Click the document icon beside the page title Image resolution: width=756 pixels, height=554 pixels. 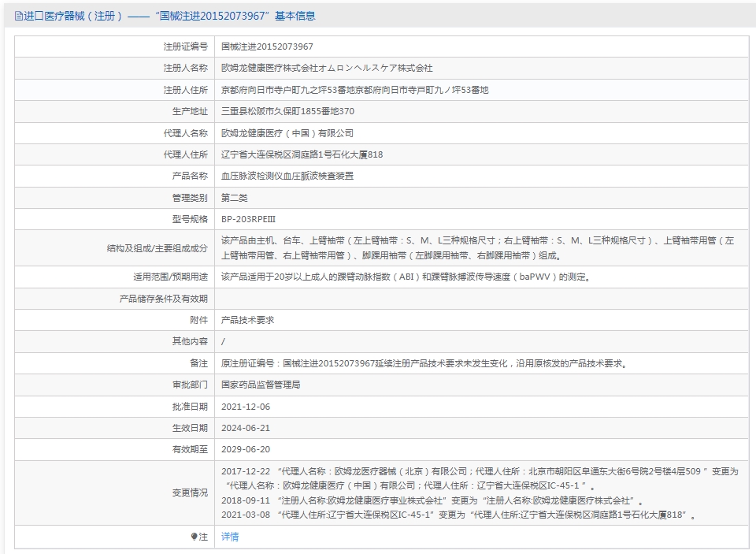click(x=18, y=17)
